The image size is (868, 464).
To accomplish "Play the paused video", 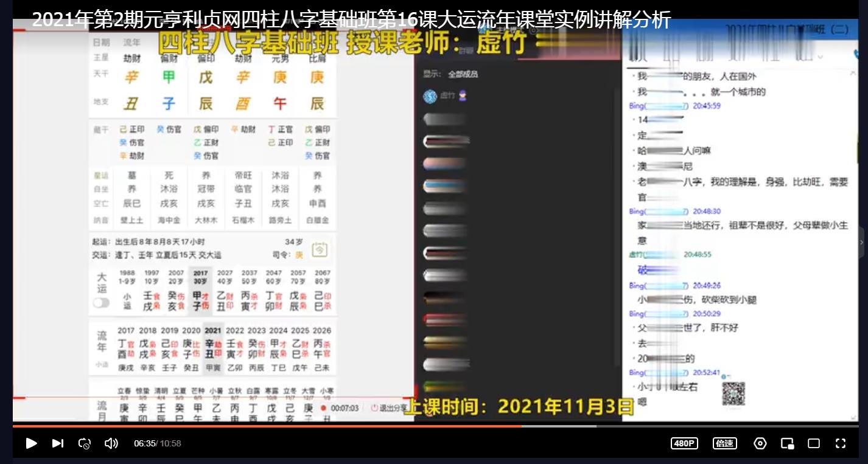I will [x=31, y=443].
